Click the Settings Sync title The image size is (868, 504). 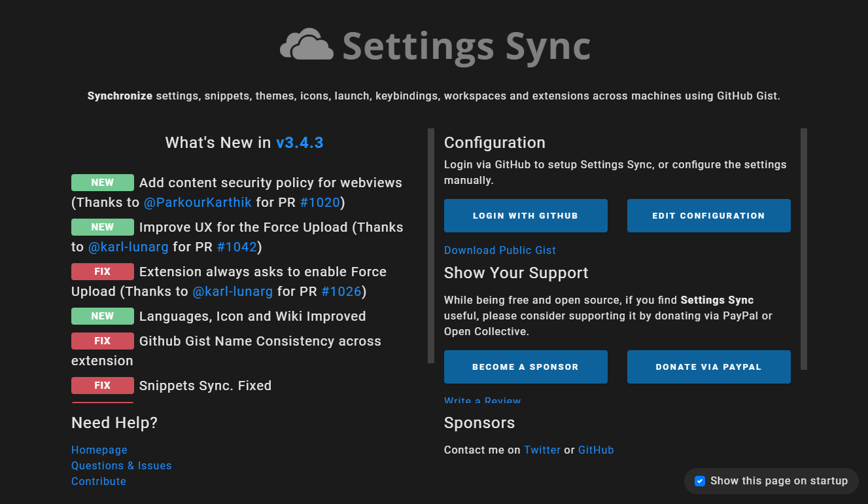(x=466, y=46)
